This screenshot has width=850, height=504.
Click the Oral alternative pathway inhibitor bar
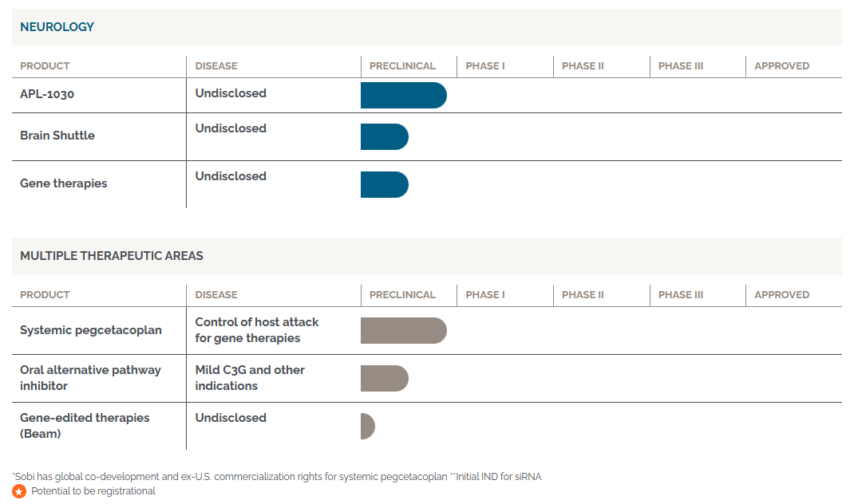(384, 378)
